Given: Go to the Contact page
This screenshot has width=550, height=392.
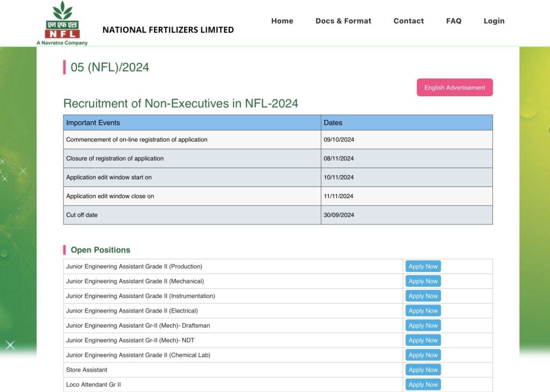Looking at the screenshot, I should tap(409, 21).
